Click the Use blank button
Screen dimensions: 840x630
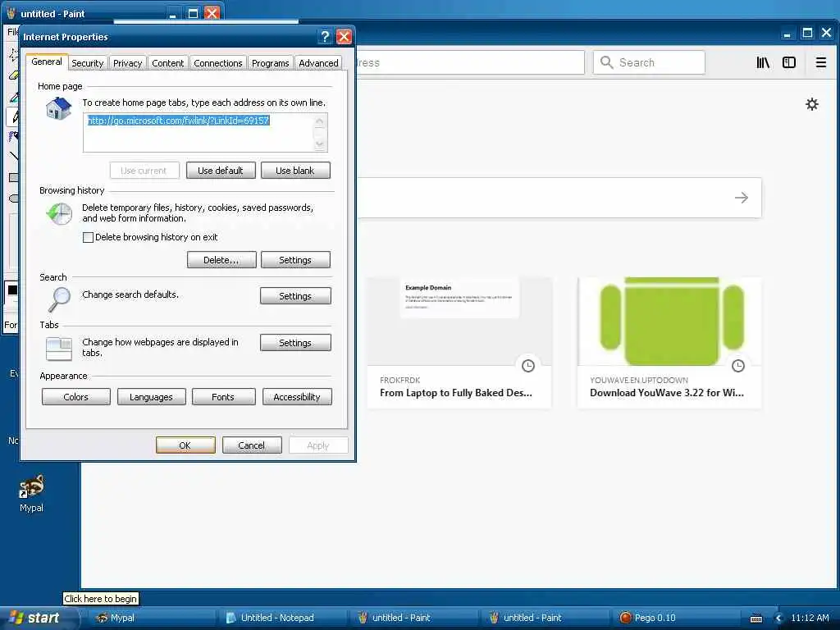[295, 171]
